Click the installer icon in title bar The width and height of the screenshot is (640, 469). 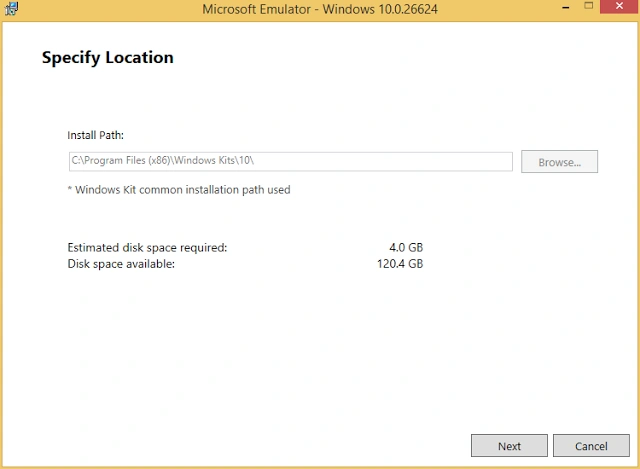(11, 8)
